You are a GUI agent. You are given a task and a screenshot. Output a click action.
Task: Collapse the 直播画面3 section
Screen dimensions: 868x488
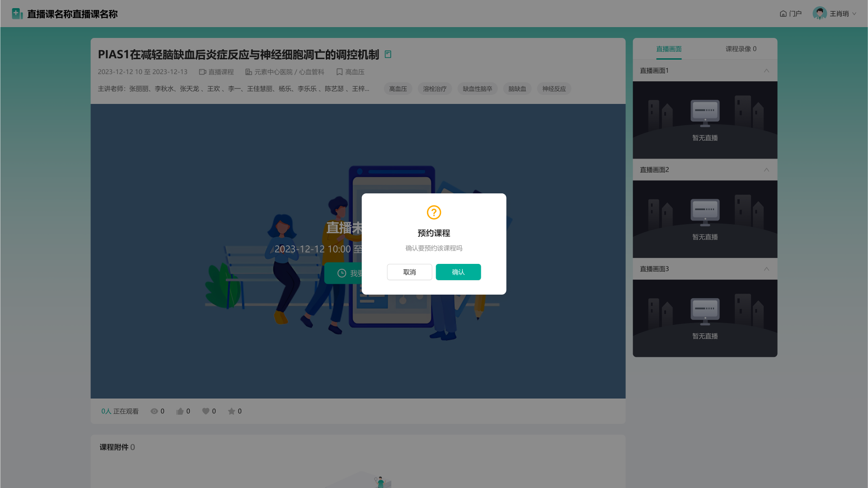coord(766,269)
